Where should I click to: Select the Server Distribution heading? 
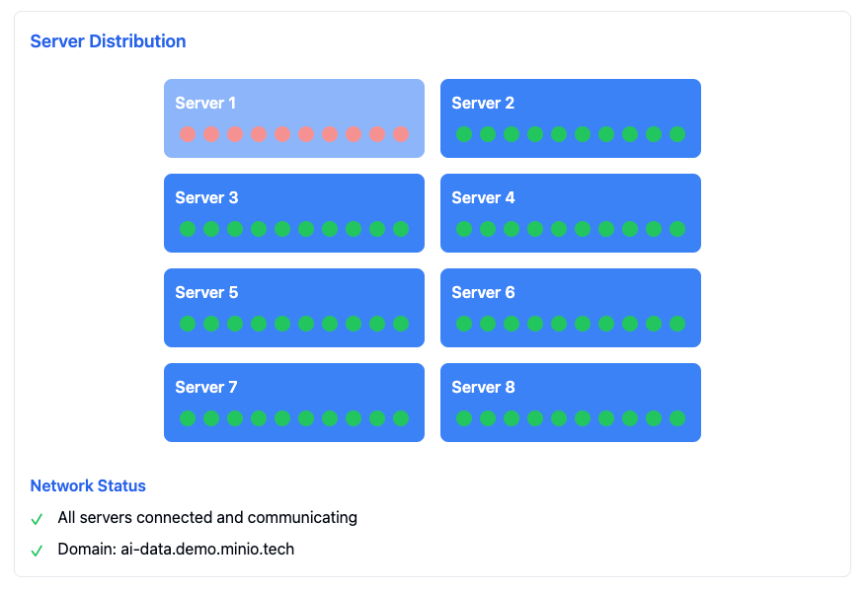pos(109,40)
